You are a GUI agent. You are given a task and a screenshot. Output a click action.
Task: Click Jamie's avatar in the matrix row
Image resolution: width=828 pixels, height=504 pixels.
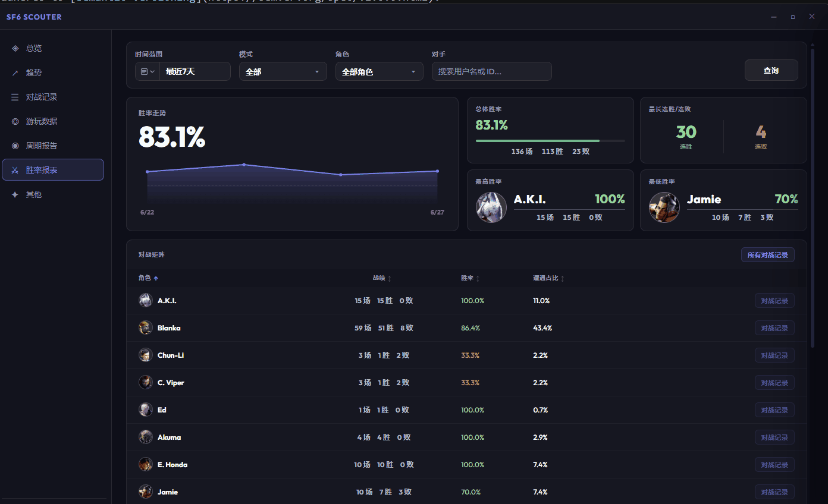[146, 492]
